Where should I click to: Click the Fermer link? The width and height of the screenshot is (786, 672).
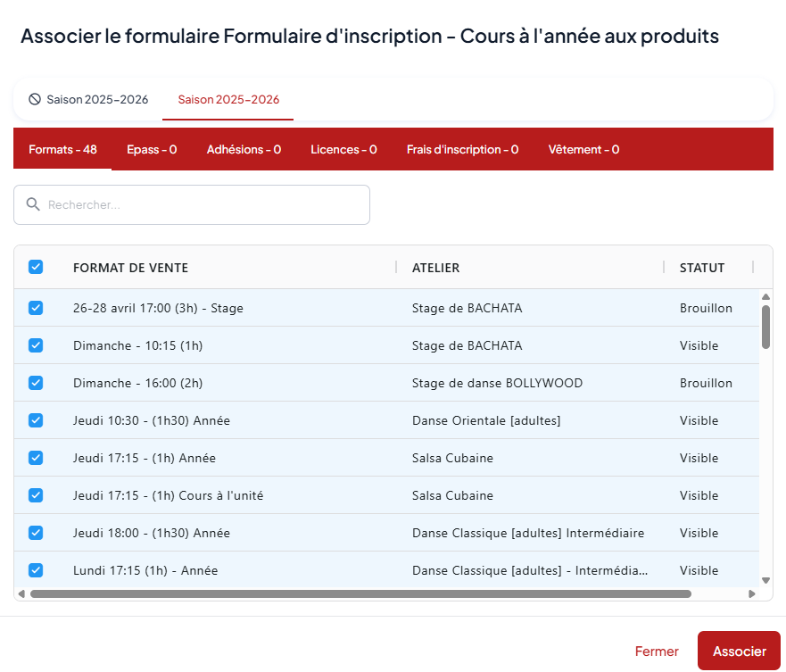(657, 651)
